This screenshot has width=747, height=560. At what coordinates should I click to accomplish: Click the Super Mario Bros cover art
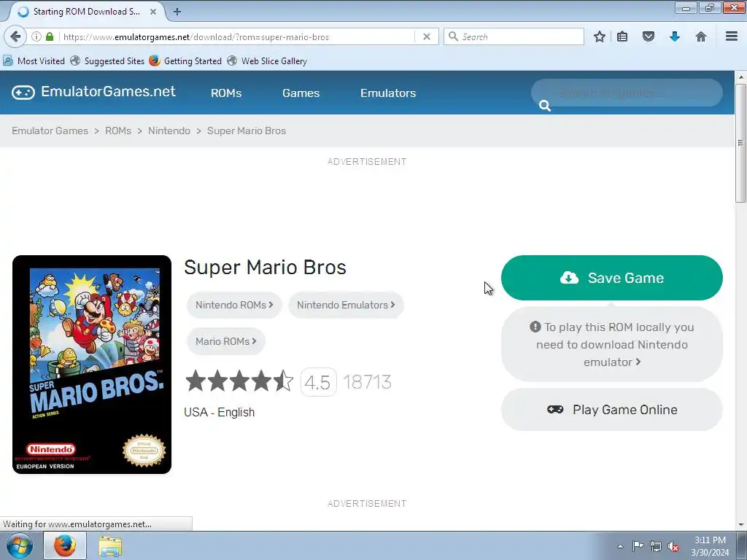pyautogui.click(x=92, y=365)
